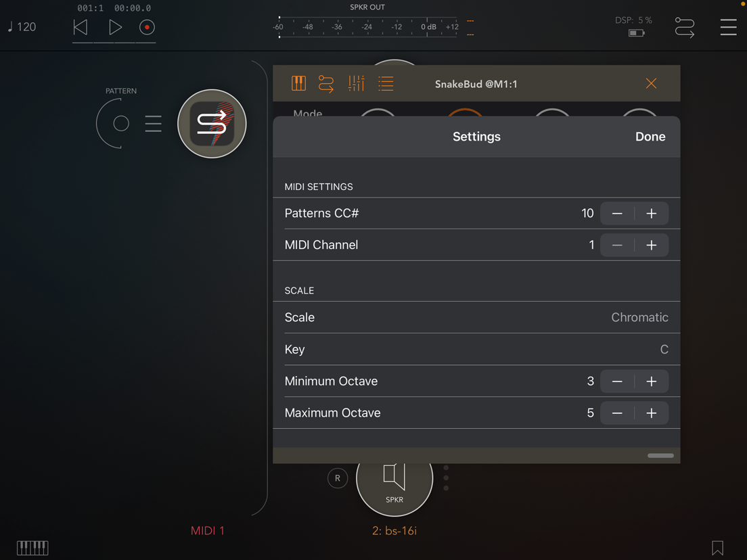Open the bookmark icon in bottom-right corner
This screenshot has height=560, width=747.
[719, 548]
